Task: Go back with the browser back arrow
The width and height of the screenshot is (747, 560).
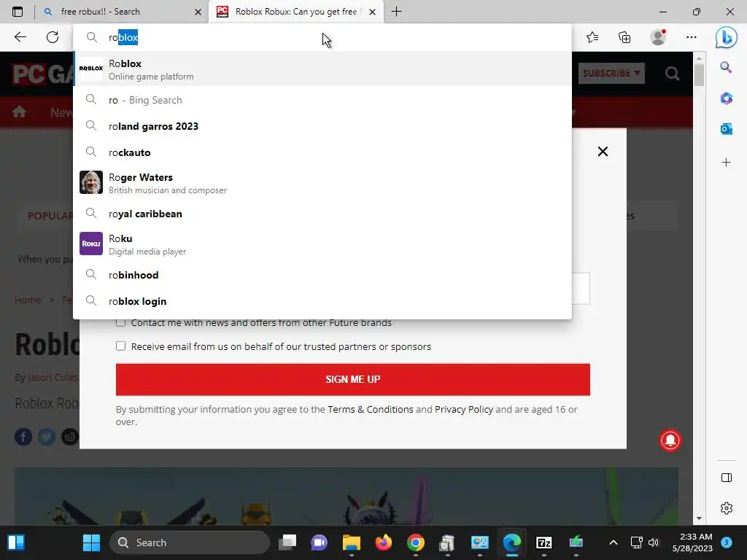Action: (20, 37)
